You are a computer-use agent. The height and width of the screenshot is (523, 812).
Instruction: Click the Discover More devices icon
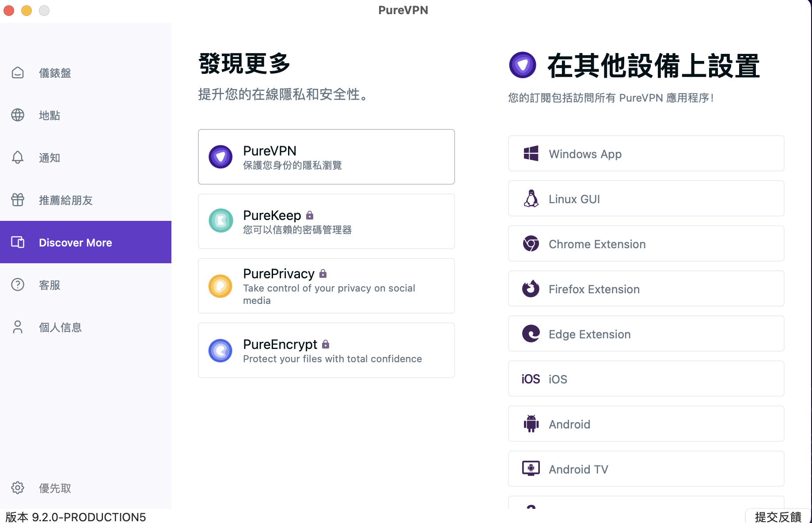tap(18, 242)
